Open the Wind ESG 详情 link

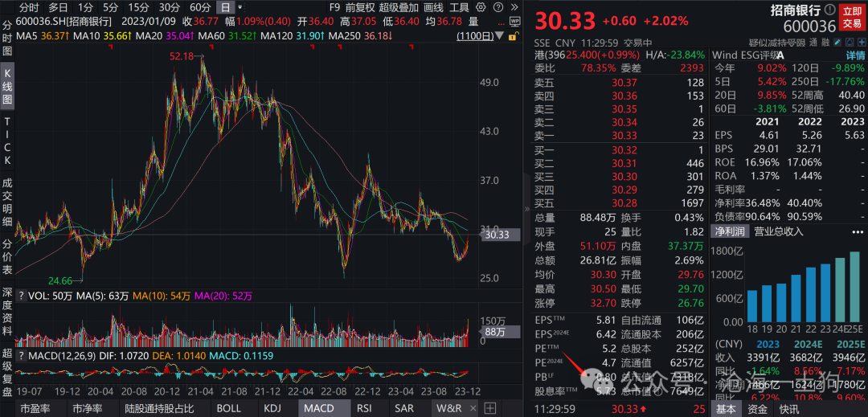click(x=855, y=55)
